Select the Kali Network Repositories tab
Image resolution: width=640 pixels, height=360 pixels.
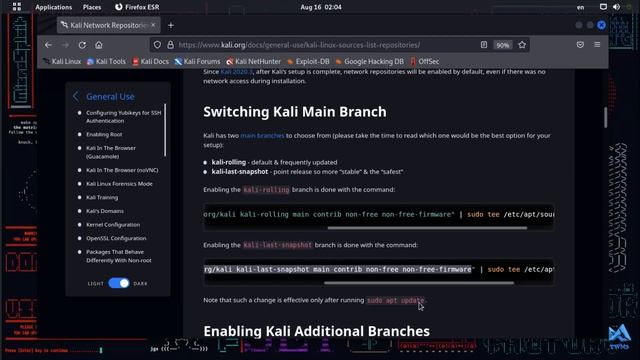(109, 25)
